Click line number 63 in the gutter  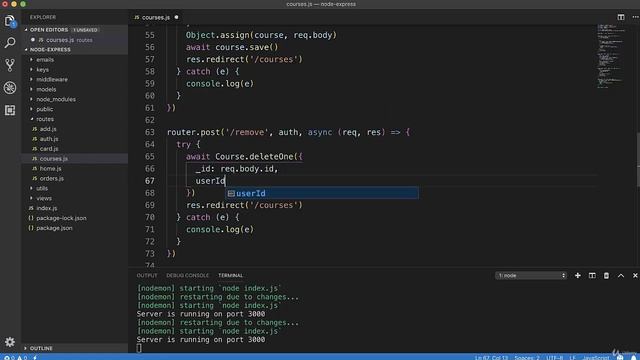[150, 132]
